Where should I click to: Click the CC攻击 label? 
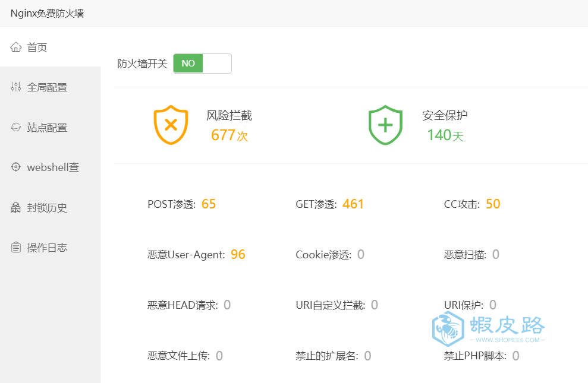462,204
